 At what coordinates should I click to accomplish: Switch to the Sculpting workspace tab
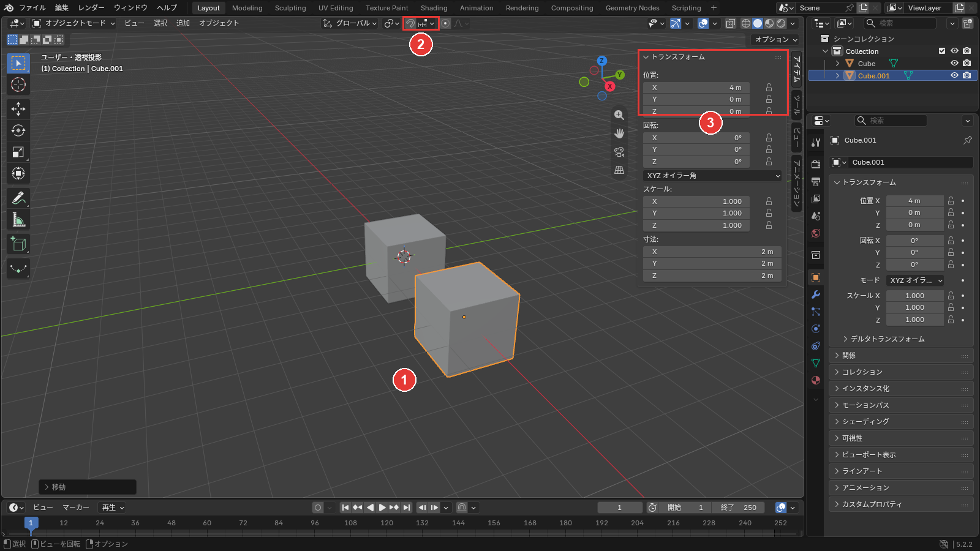tap(290, 8)
